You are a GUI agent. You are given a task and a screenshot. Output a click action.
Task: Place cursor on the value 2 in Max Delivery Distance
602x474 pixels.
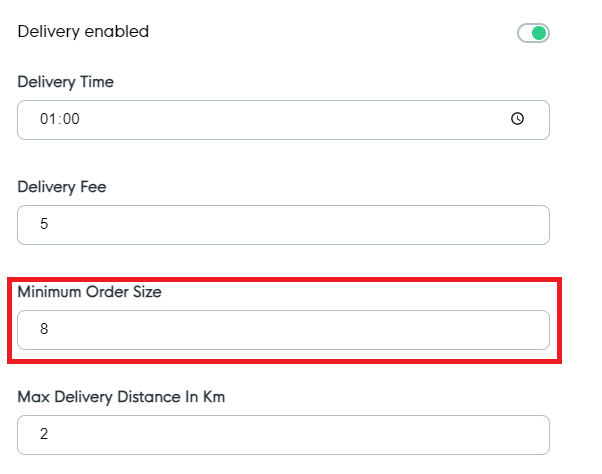[44, 435]
